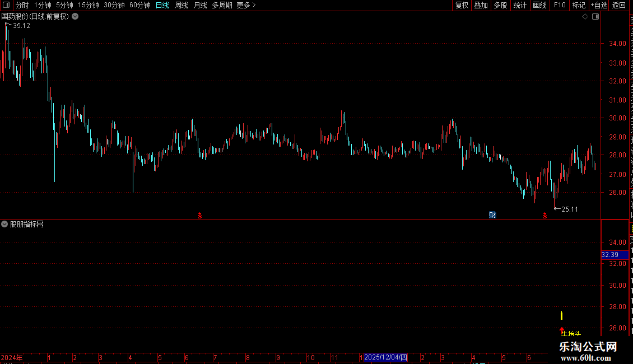The image size is (633, 364).
Task: Click the 32.39 highlighted price tag
Action: [x=615, y=255]
